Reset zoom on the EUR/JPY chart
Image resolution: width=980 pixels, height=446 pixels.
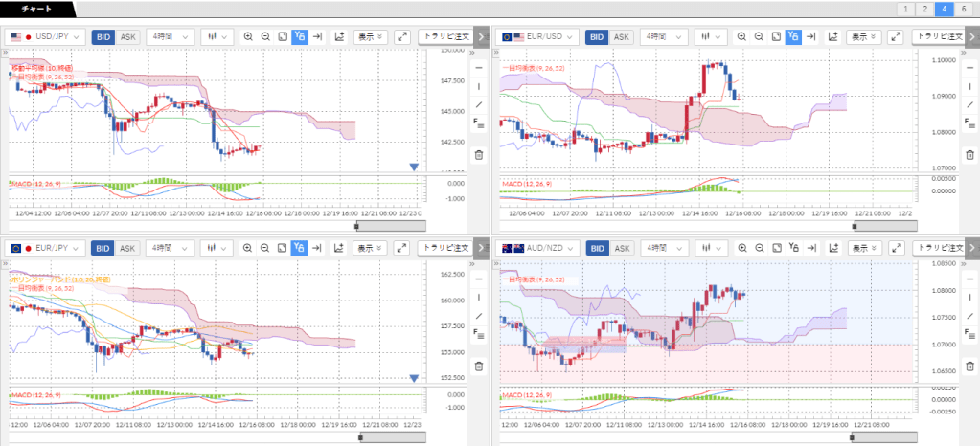coord(283,248)
